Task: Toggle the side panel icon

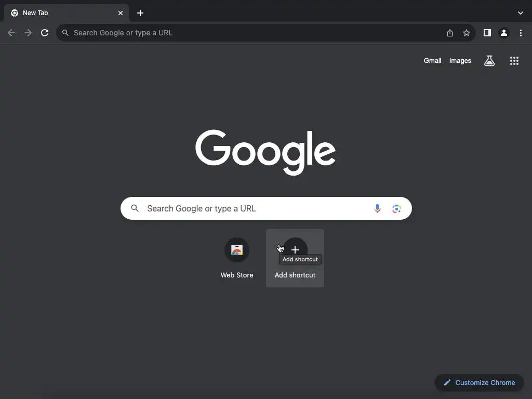Action: tap(487, 33)
